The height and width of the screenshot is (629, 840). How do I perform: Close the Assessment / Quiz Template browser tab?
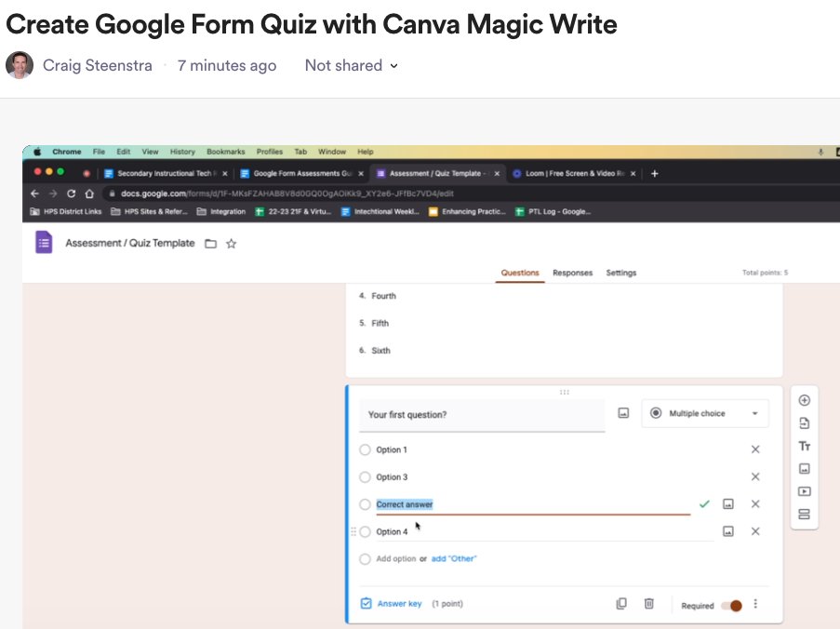click(497, 174)
